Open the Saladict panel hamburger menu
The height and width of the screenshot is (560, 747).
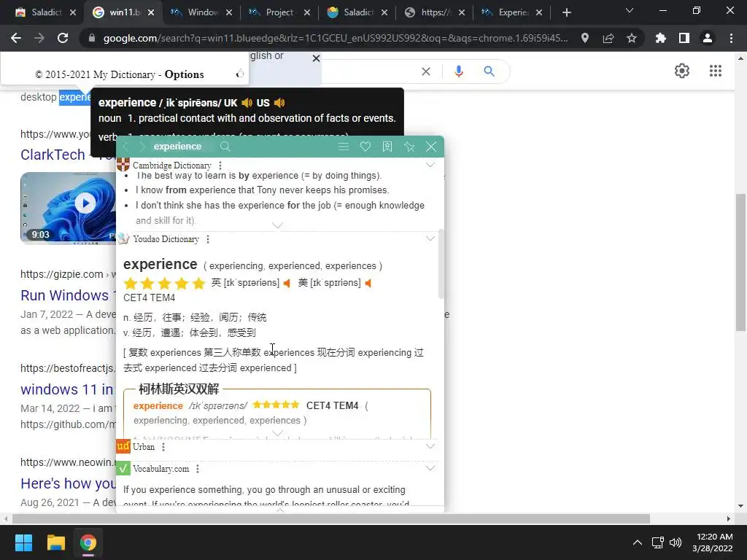pos(344,147)
